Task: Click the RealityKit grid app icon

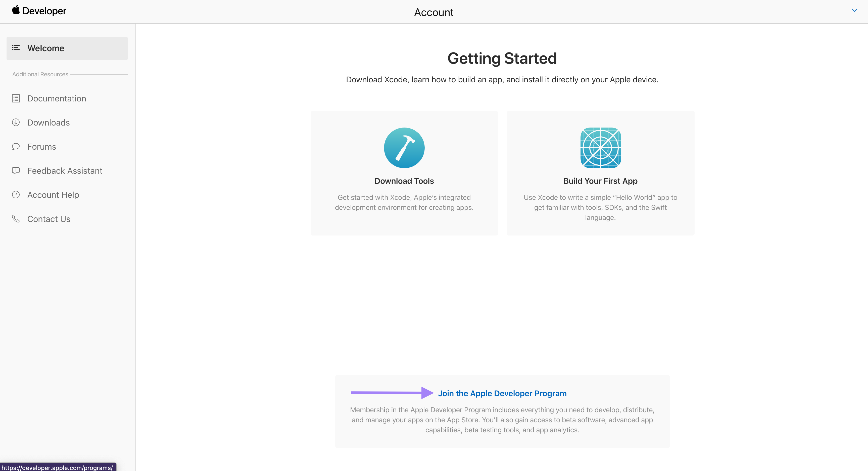Action: tap(600, 147)
